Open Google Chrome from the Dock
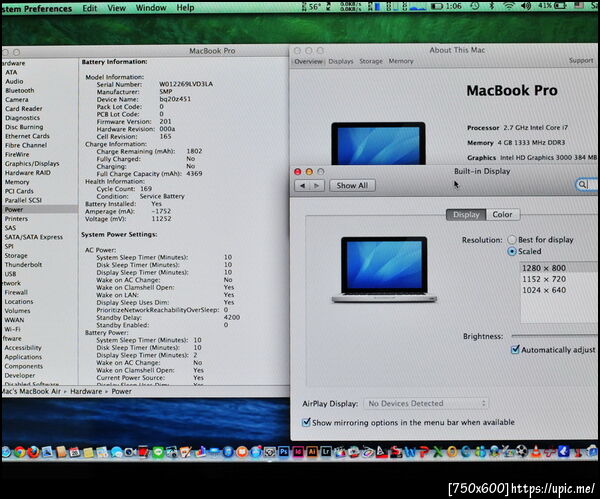This screenshot has width=600, height=499. (x=20, y=452)
